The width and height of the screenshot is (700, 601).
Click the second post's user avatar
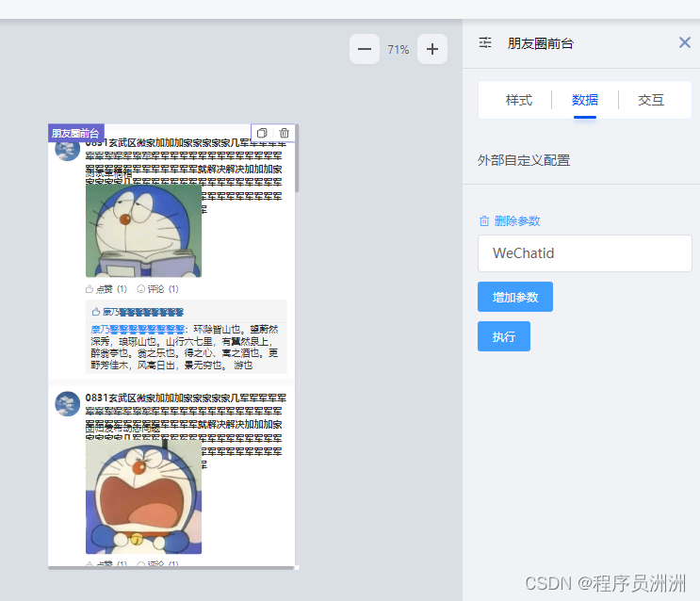coord(68,404)
